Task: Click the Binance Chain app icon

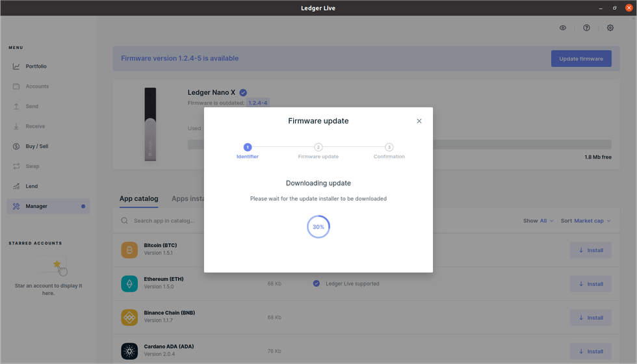Action: 129,318
